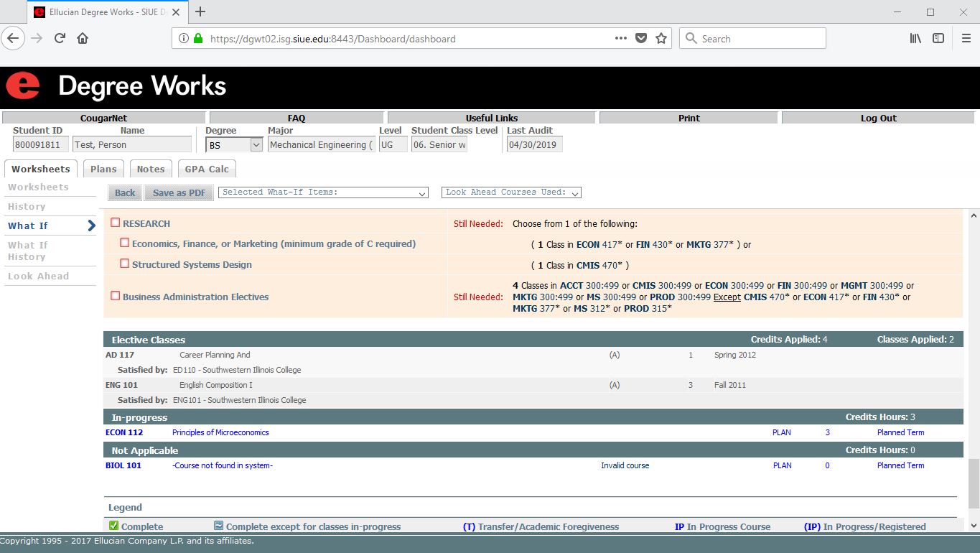
Task: Expand the Selected What-If Items dropdown
Action: 323,192
